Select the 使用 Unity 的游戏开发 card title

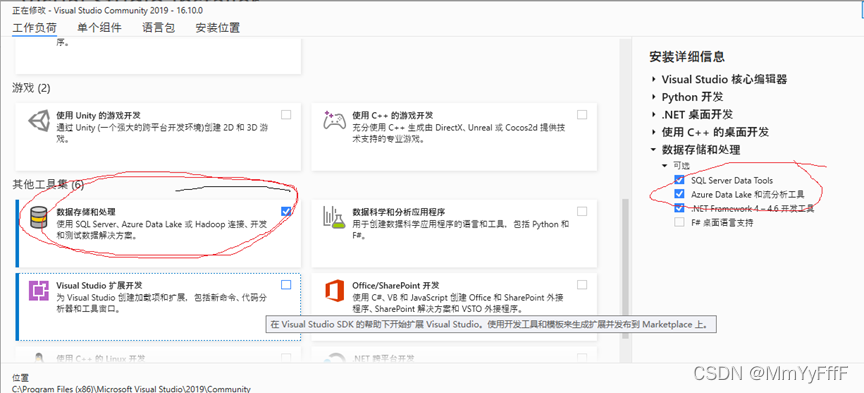pyautogui.click(x=99, y=116)
